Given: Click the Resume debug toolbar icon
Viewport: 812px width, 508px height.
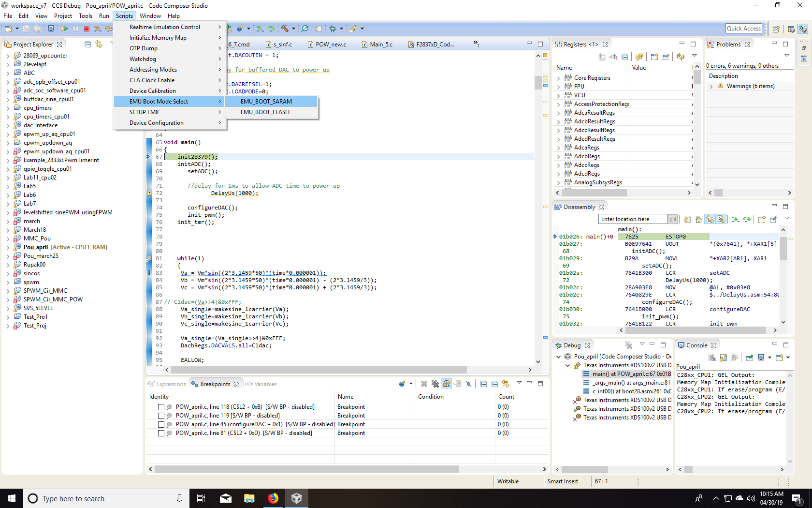Looking at the screenshot, I should click(x=64, y=29).
